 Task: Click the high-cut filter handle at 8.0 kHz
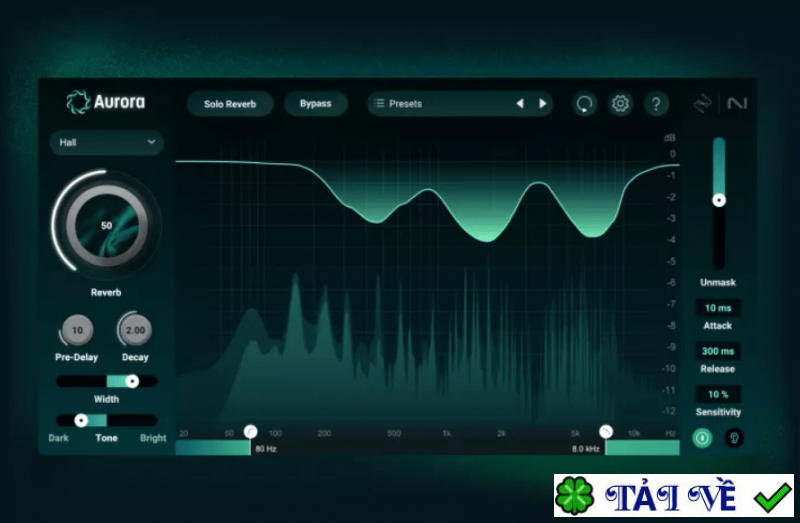click(x=606, y=432)
